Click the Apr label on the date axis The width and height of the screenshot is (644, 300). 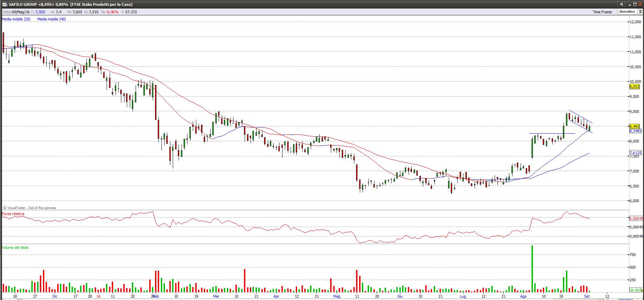click(276, 296)
